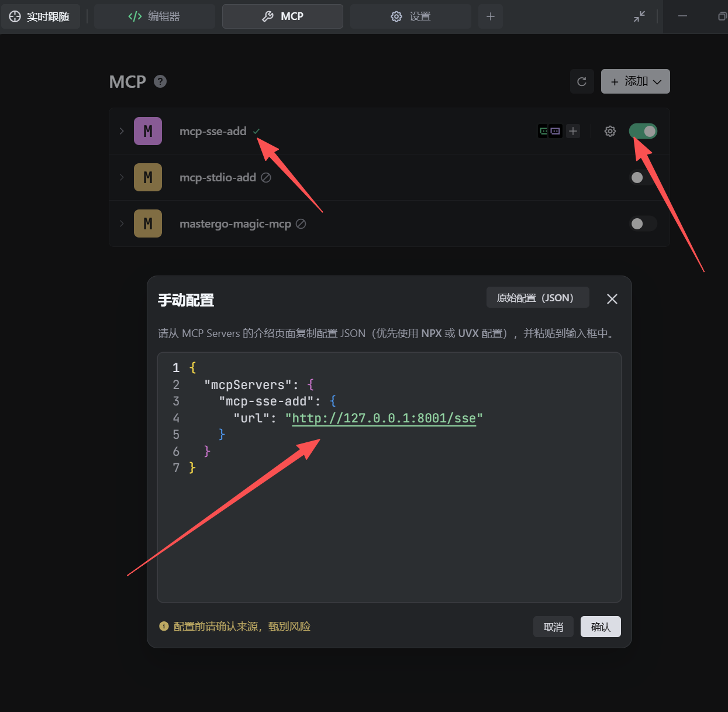Expand the mcp-sse-add server row
The height and width of the screenshot is (712, 728).
[x=122, y=131]
